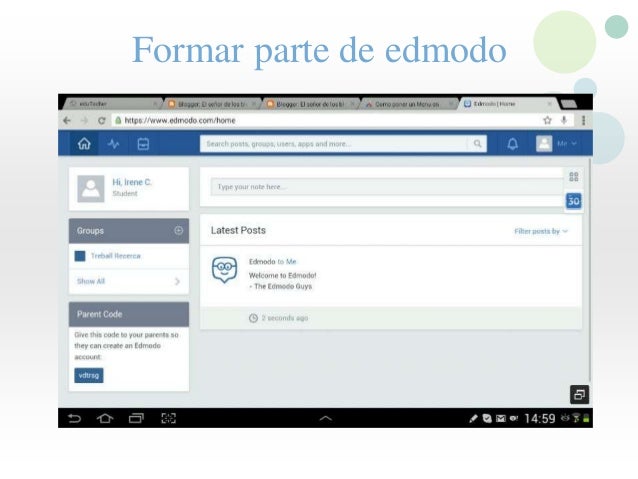Click the profile avatar in header

coord(544,144)
